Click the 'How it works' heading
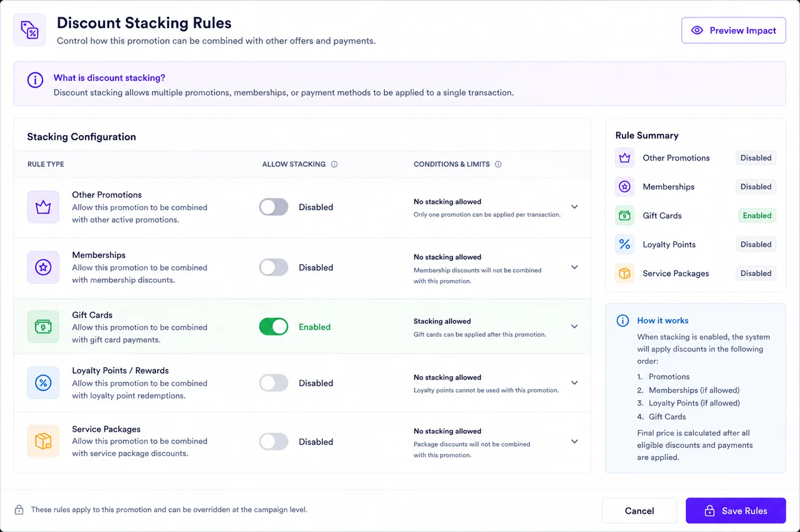Viewport: 800px width, 532px height. [x=663, y=321]
